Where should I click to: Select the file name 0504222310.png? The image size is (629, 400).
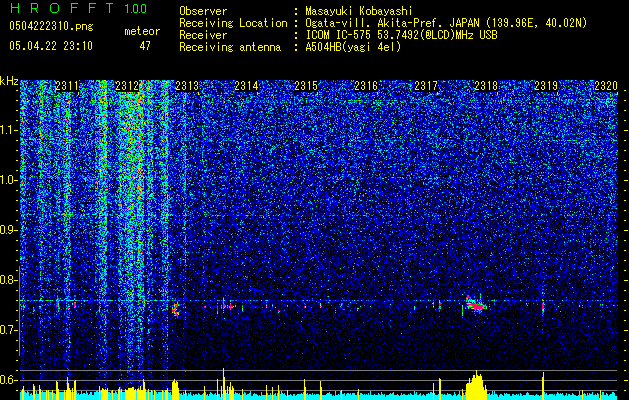click(51, 26)
